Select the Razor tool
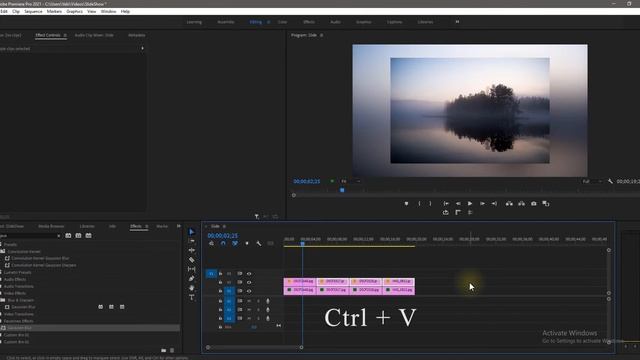Image resolution: width=640 pixels, height=360 pixels. tap(191, 260)
